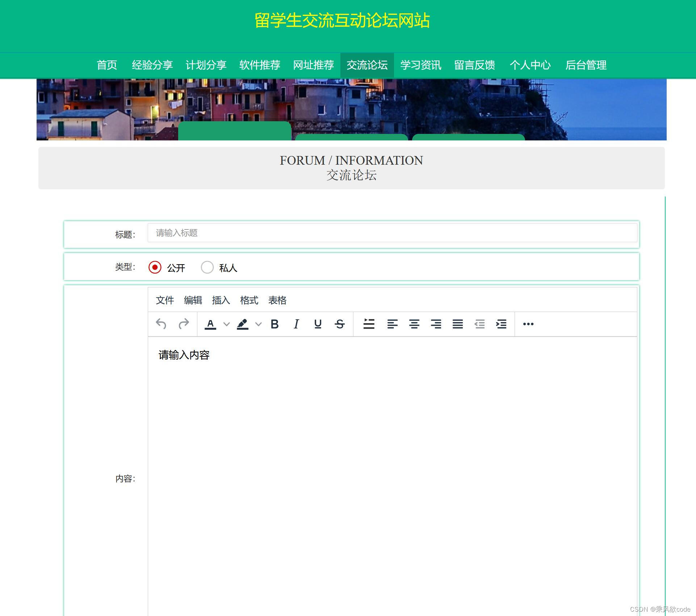696x616 pixels.
Task: Go to the 首页 homepage
Action: coord(106,65)
